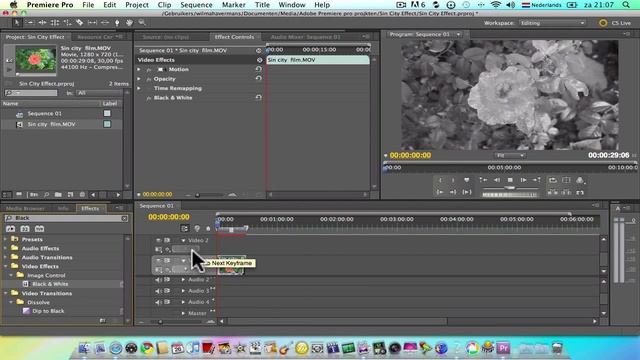Mute the Audio 4 track speaker

(x=158, y=302)
